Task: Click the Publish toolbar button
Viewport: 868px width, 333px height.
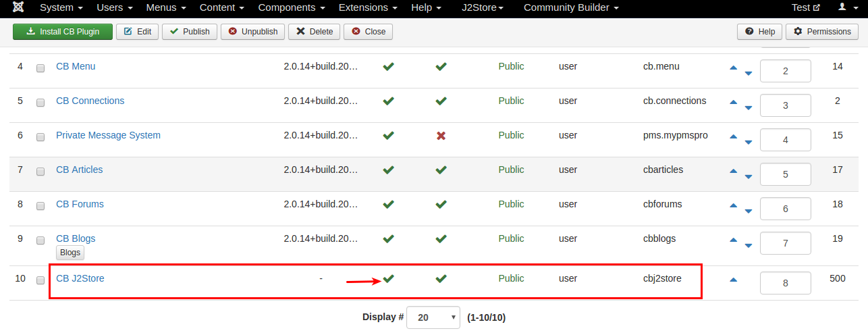Action: pos(190,32)
